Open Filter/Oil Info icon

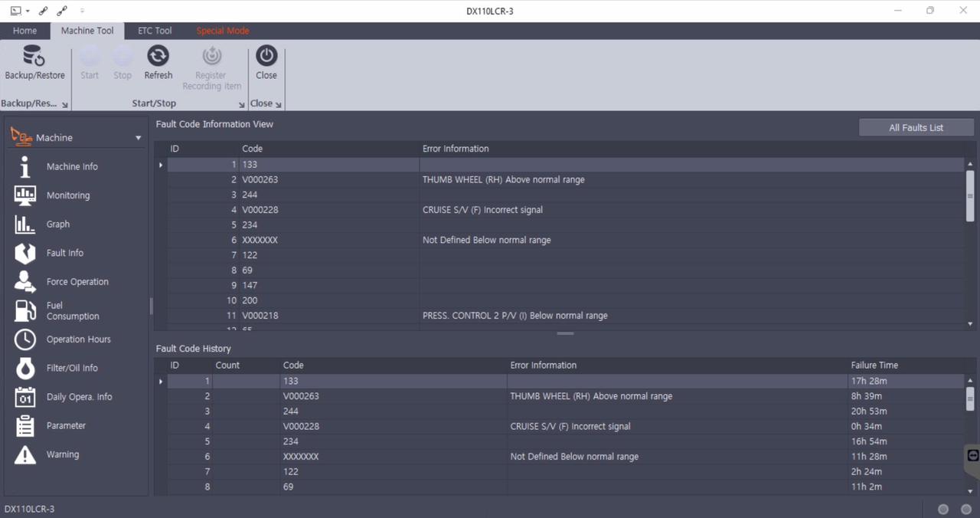[x=25, y=369]
